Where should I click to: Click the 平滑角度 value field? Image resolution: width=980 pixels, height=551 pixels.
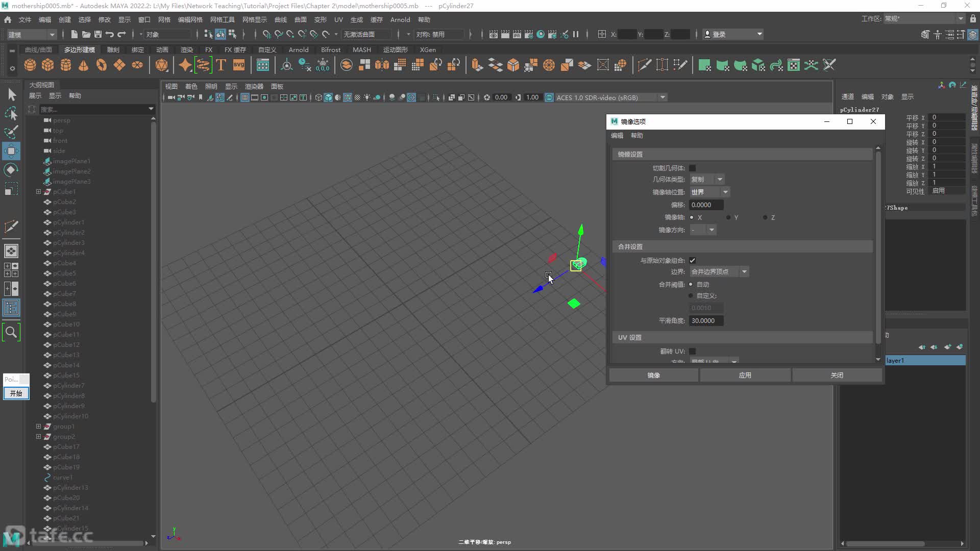tap(706, 320)
